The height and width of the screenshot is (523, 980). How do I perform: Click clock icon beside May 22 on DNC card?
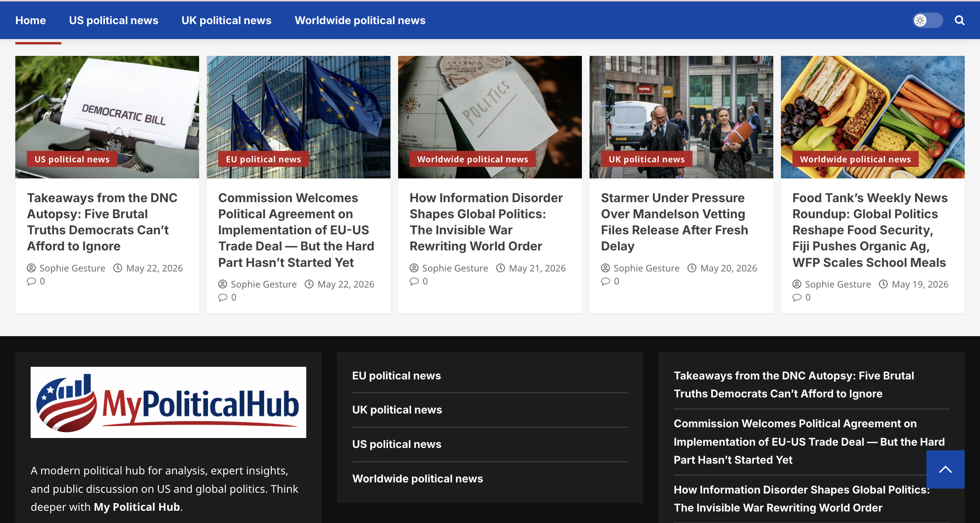point(118,268)
